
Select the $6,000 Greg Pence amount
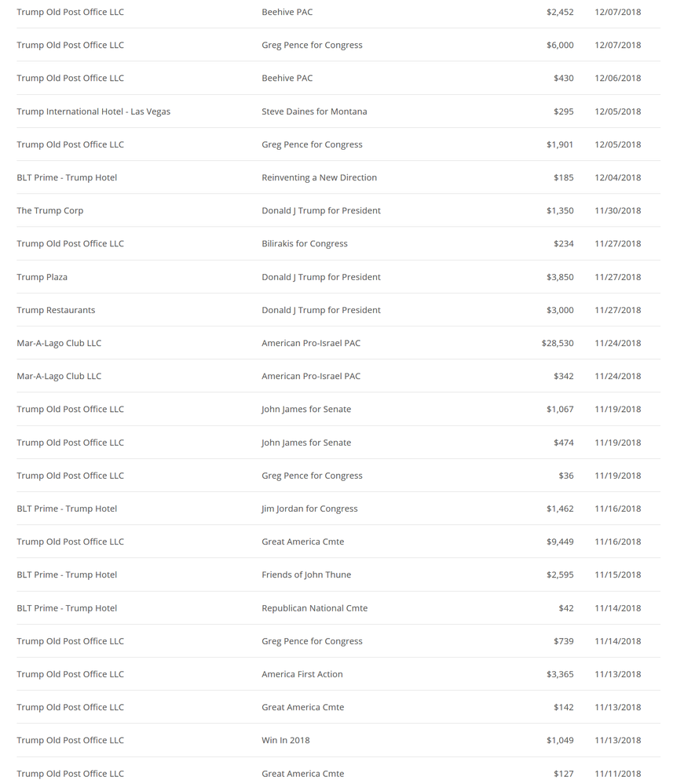click(x=560, y=45)
